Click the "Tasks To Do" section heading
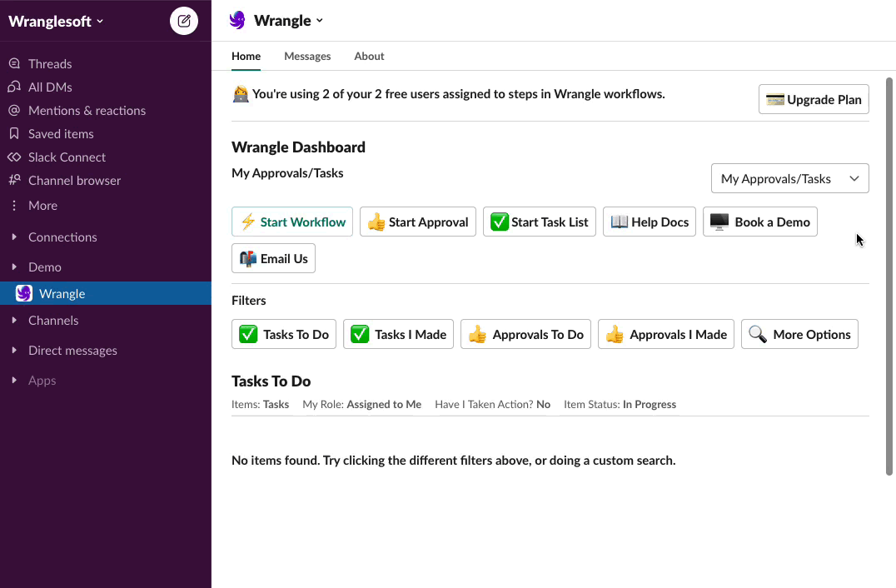 click(271, 381)
